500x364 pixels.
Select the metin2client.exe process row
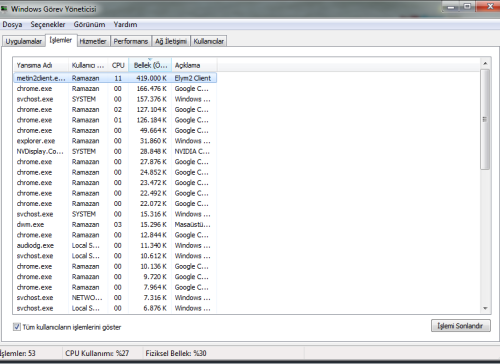[x=115, y=78]
